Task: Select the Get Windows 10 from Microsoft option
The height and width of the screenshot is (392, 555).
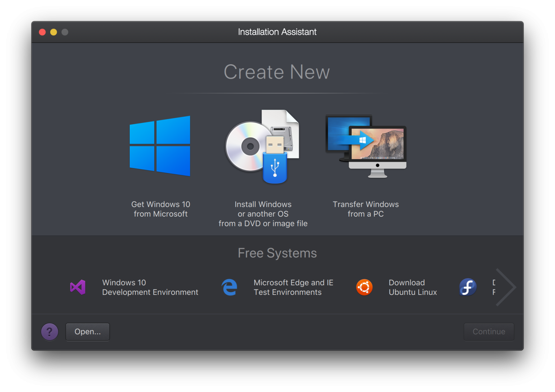Action: (x=159, y=146)
